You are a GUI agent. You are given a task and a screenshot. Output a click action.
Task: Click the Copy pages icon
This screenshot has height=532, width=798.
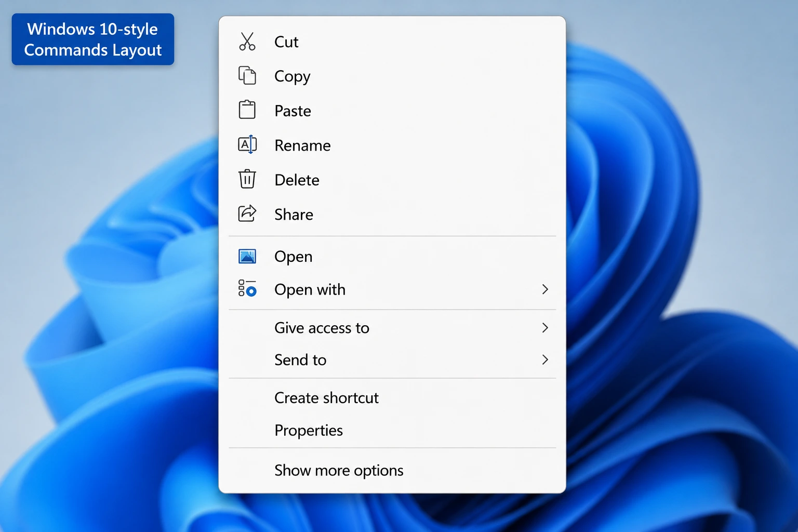click(247, 75)
